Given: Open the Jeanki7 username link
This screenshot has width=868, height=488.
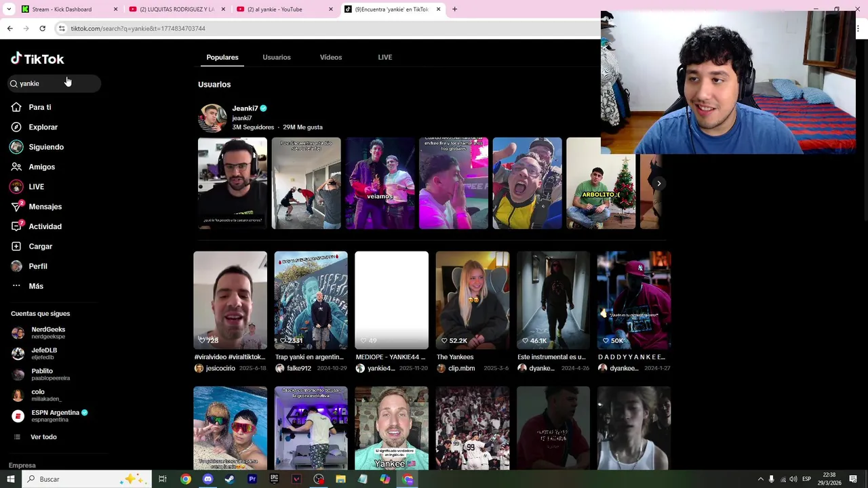Looking at the screenshot, I should pos(245,108).
